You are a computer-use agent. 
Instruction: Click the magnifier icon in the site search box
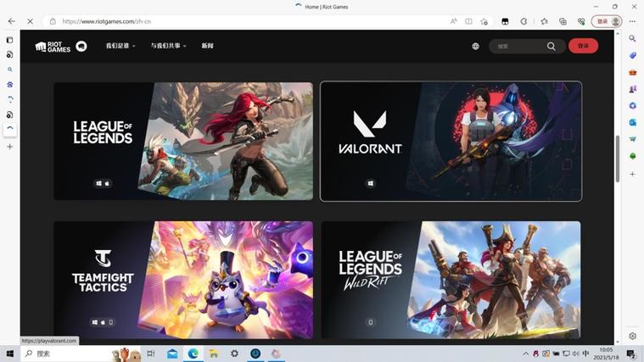[x=552, y=47]
